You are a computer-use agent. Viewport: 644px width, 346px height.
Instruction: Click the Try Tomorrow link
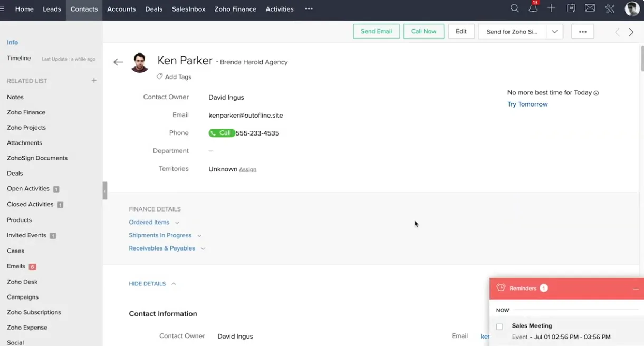527,104
